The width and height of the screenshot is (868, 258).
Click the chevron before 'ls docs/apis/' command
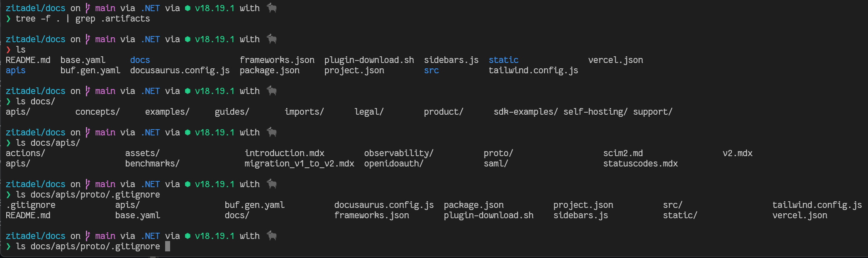8,143
